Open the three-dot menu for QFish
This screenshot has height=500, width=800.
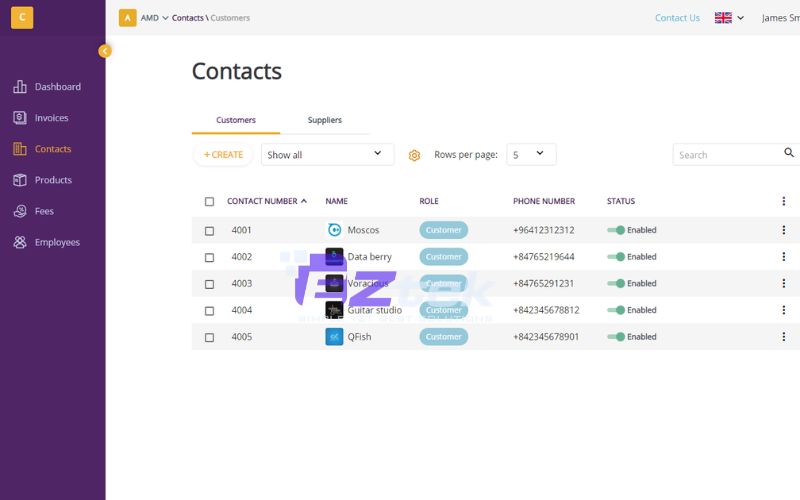point(784,337)
